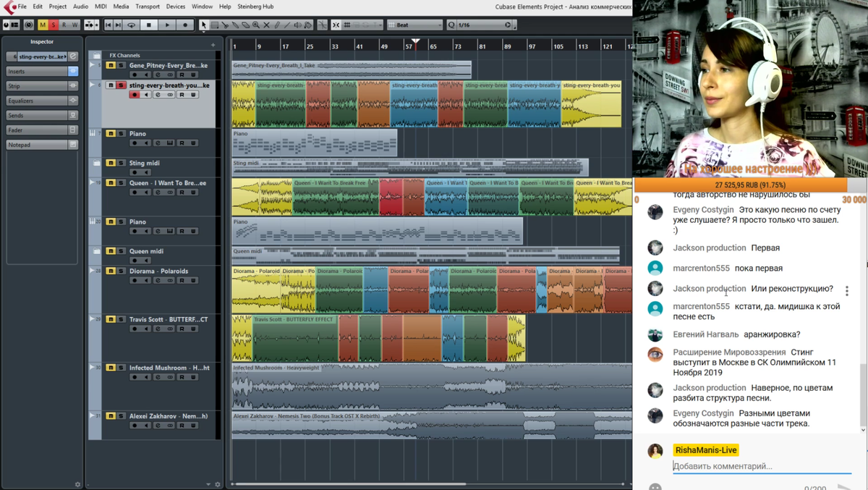This screenshot has height=490, width=868.
Task: Click the Stop transport button
Action: 149,25
